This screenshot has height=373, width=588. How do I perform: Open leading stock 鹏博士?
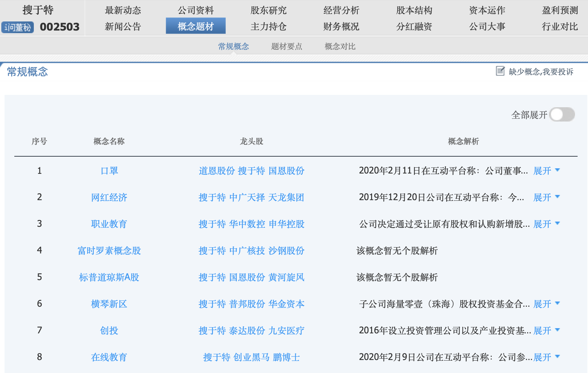coord(287,357)
